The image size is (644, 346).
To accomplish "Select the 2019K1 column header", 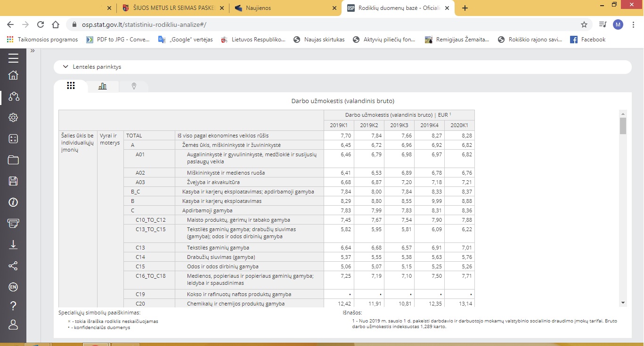I will (x=339, y=126).
